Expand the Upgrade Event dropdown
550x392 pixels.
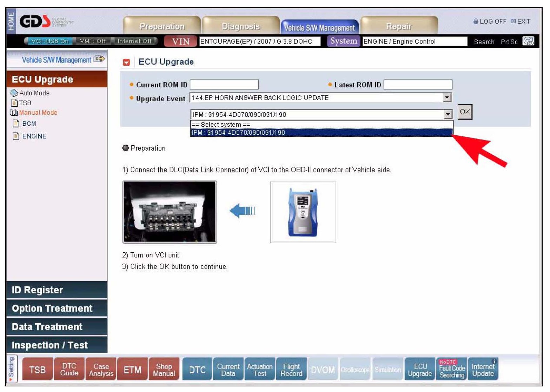point(447,98)
